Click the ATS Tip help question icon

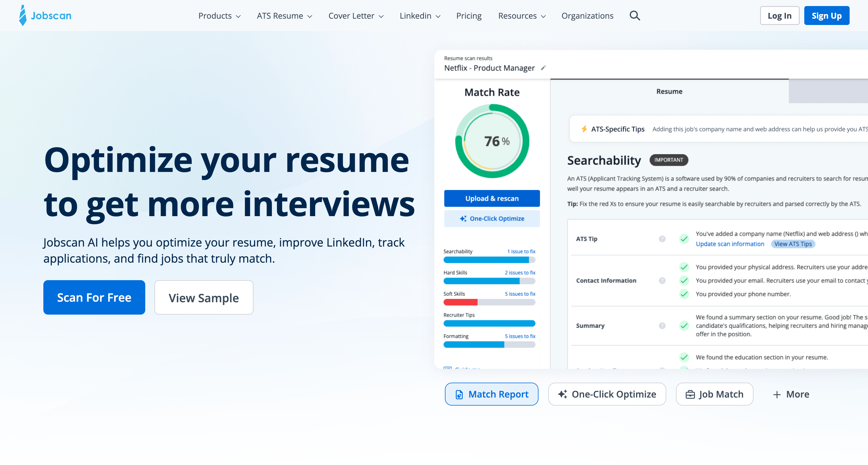tap(662, 239)
